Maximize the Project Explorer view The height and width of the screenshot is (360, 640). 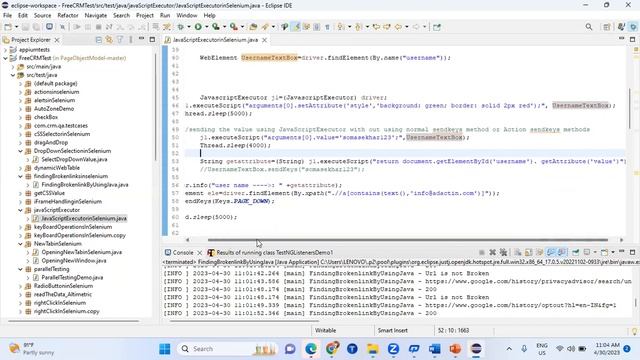click(x=152, y=40)
